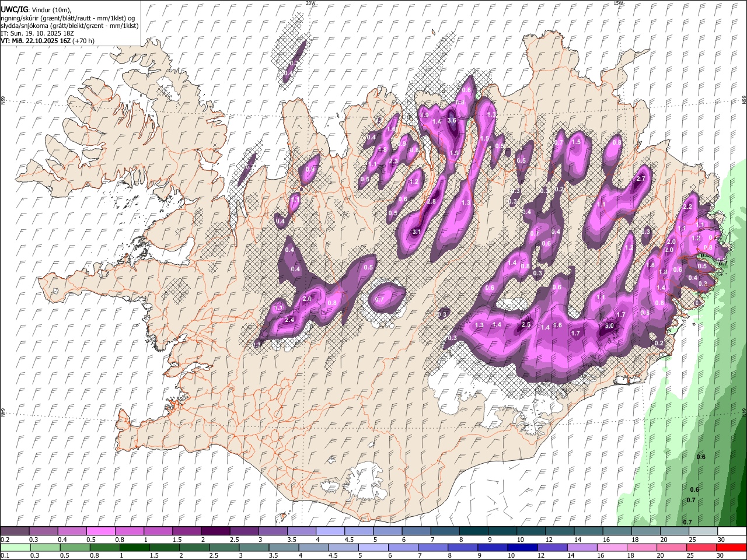The width and height of the screenshot is (747, 560).
Task: Click the 16–18 light pink rain legend swatch
Action: click(612, 548)
